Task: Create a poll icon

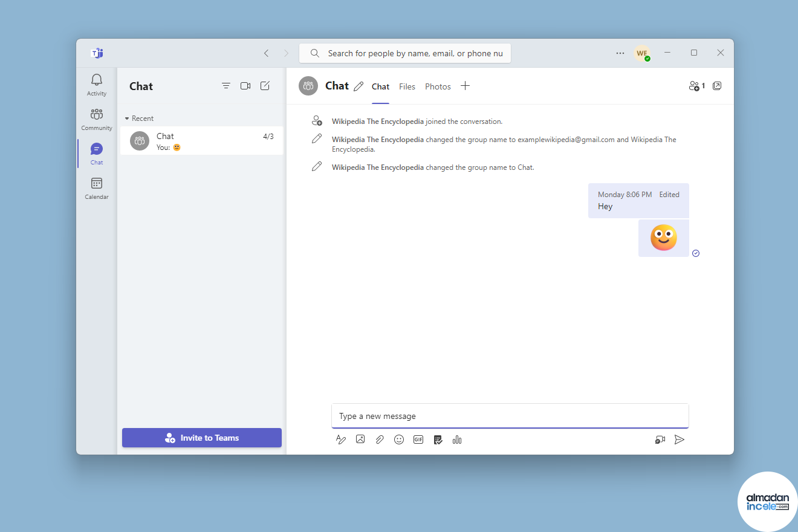Action: click(457, 440)
